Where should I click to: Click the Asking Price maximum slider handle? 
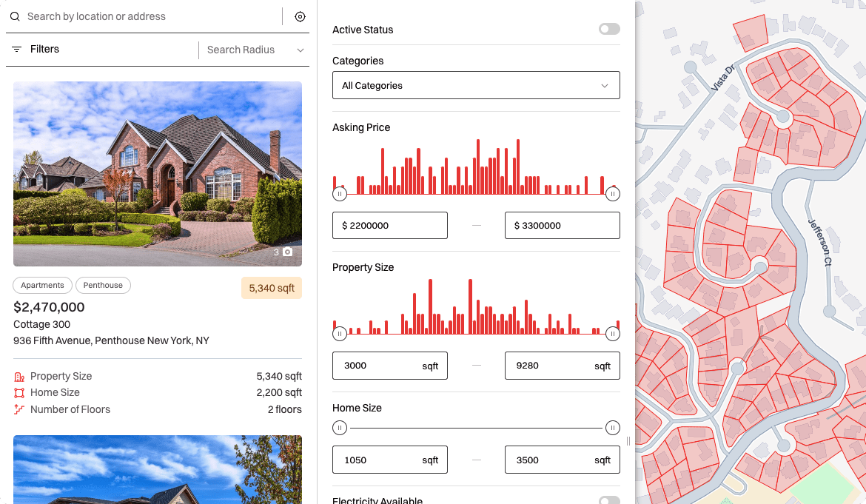[613, 194]
